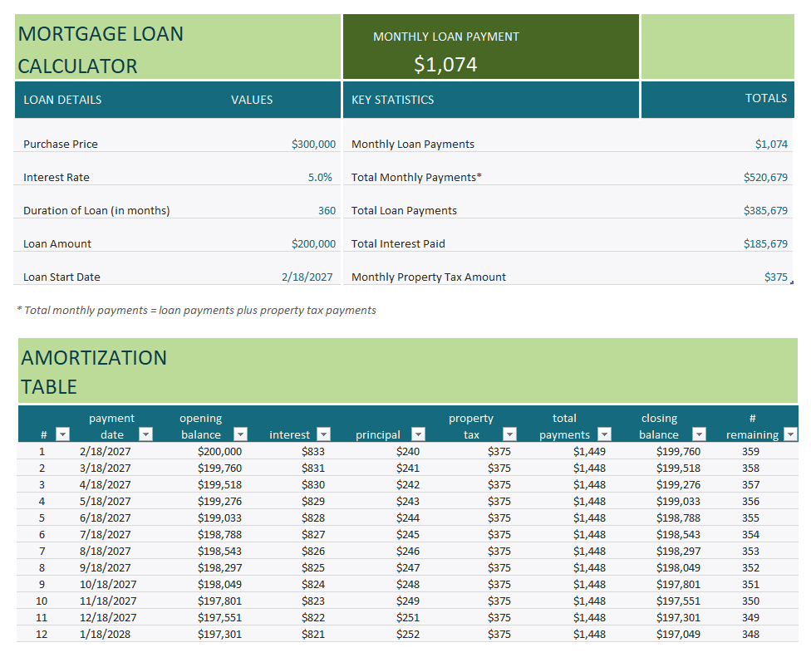
Task: Click the TOTALS column header
Action: [x=766, y=98]
